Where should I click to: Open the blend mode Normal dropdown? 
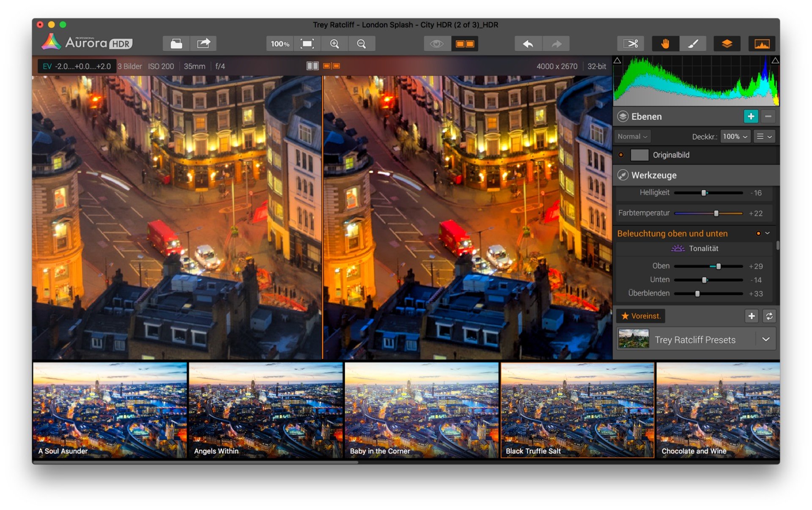coord(634,136)
